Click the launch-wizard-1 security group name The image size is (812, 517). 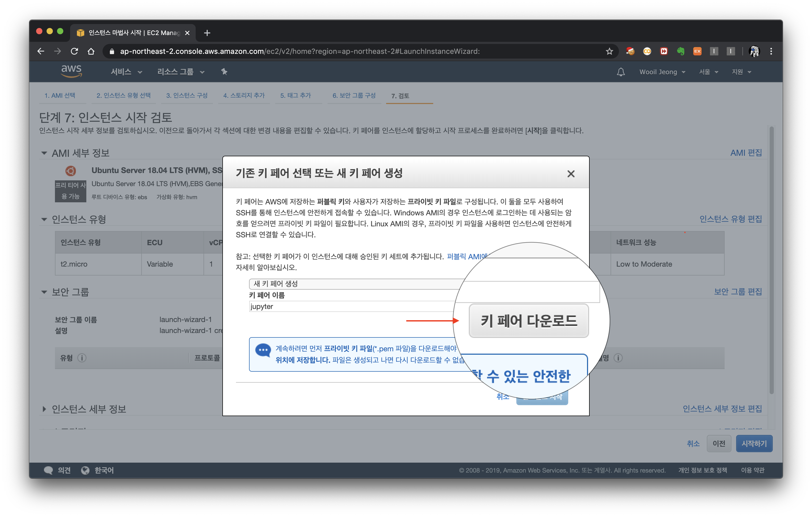point(185,319)
